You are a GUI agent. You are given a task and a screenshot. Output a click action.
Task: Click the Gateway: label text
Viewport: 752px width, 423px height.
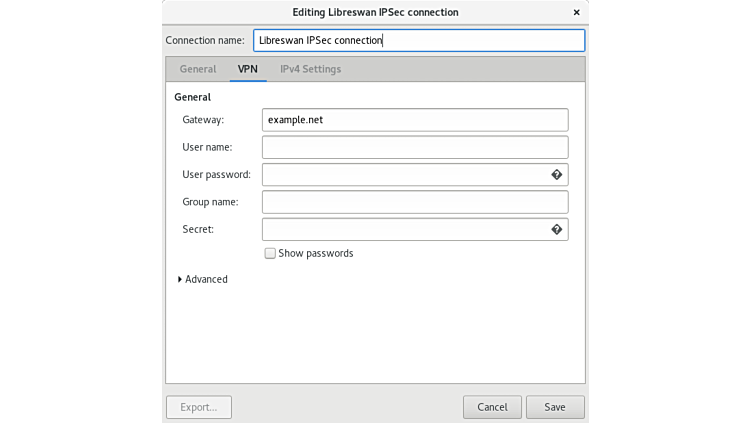(x=203, y=120)
